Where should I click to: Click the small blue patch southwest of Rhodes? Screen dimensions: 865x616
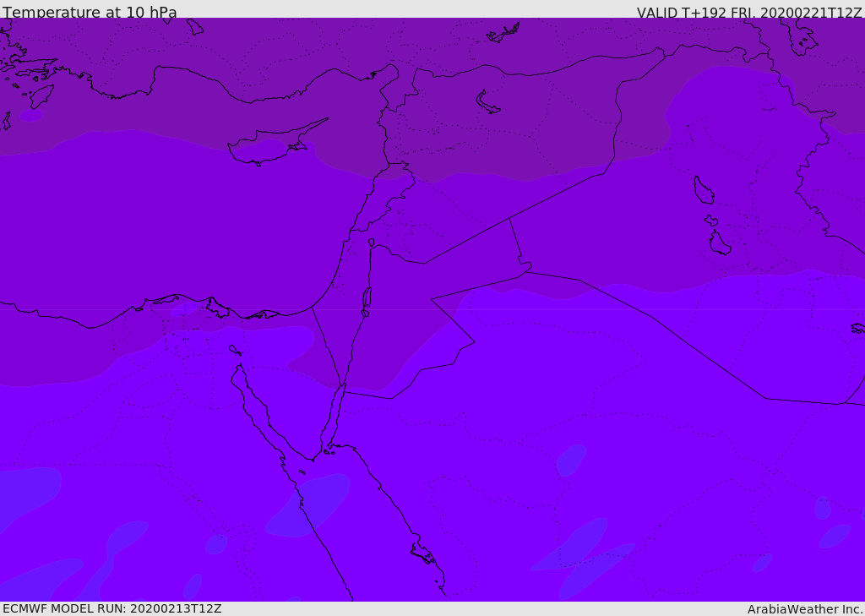tap(31, 116)
